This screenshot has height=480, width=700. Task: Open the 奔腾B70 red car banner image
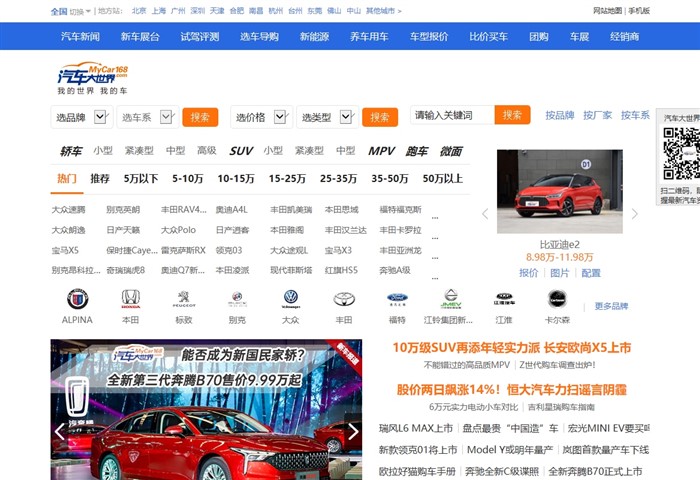click(206, 409)
